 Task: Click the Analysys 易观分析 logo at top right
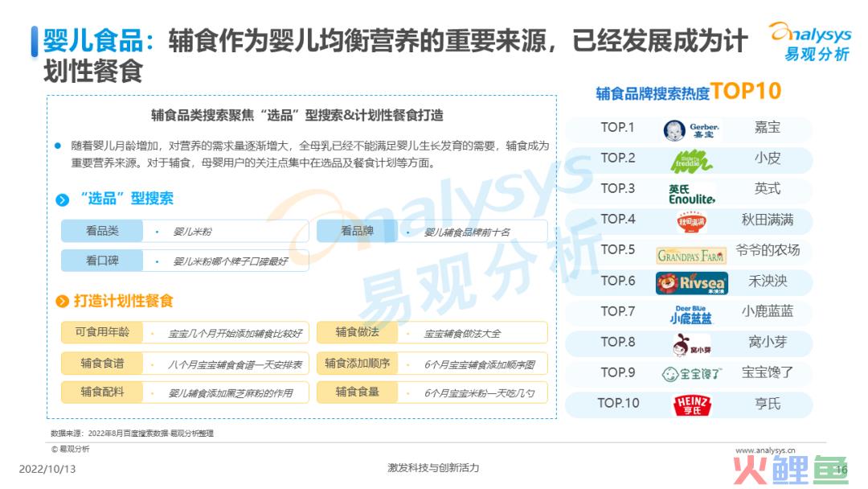811,42
